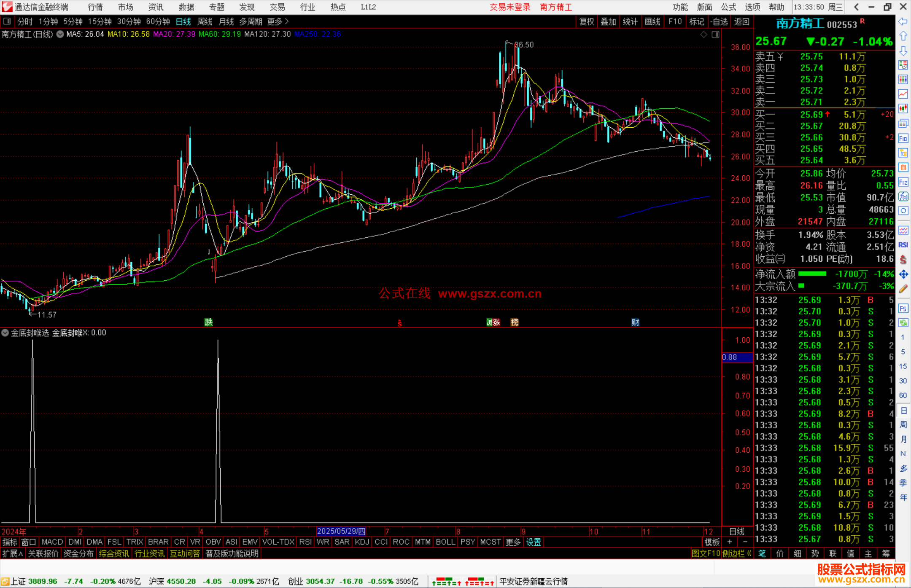
Task: Click the candlestick chart icon in sidebar
Action: click(x=903, y=109)
